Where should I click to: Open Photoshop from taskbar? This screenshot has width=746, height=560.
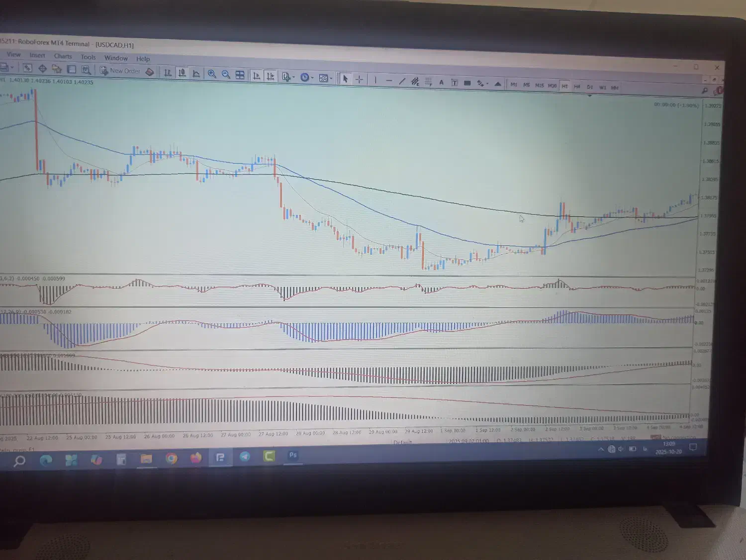[293, 455]
